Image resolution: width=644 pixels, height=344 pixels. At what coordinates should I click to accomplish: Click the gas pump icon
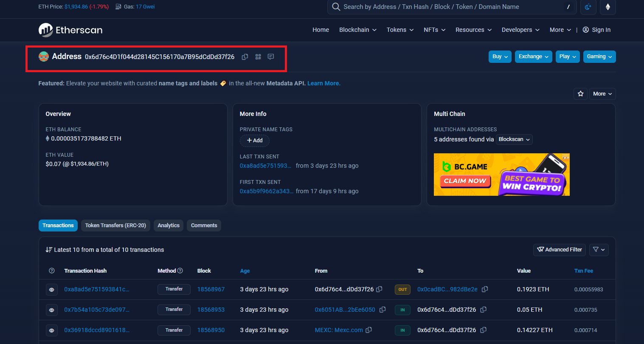[118, 7]
